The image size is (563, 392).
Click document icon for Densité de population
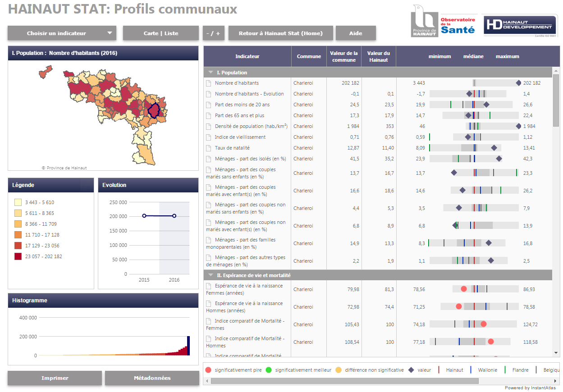point(209,126)
